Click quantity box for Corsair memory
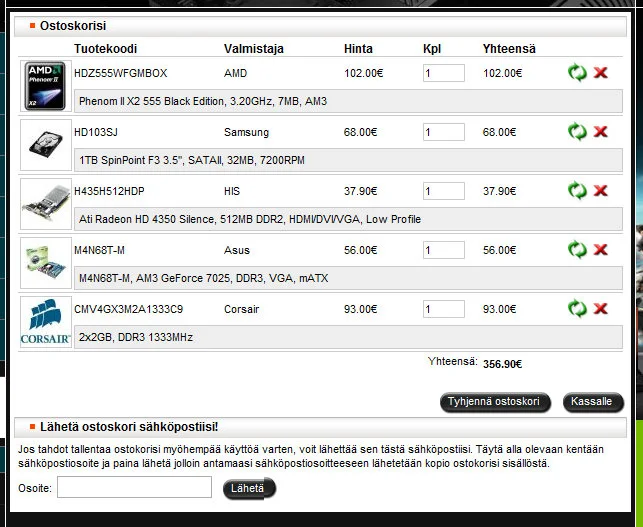The height and width of the screenshot is (527, 643). pos(443,309)
